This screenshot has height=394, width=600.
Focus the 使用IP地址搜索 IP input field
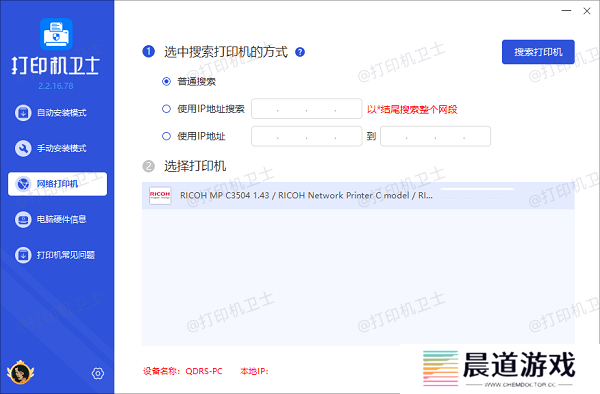[x=307, y=109]
